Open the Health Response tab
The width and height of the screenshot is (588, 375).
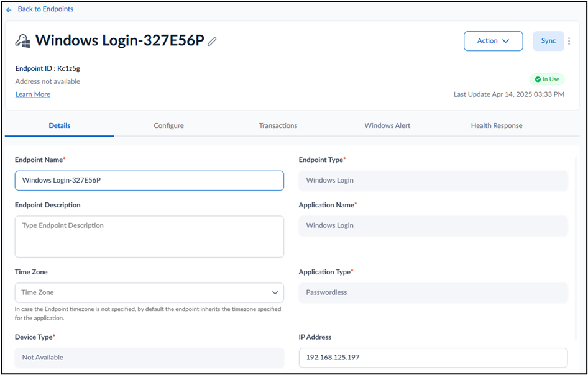pyautogui.click(x=497, y=125)
